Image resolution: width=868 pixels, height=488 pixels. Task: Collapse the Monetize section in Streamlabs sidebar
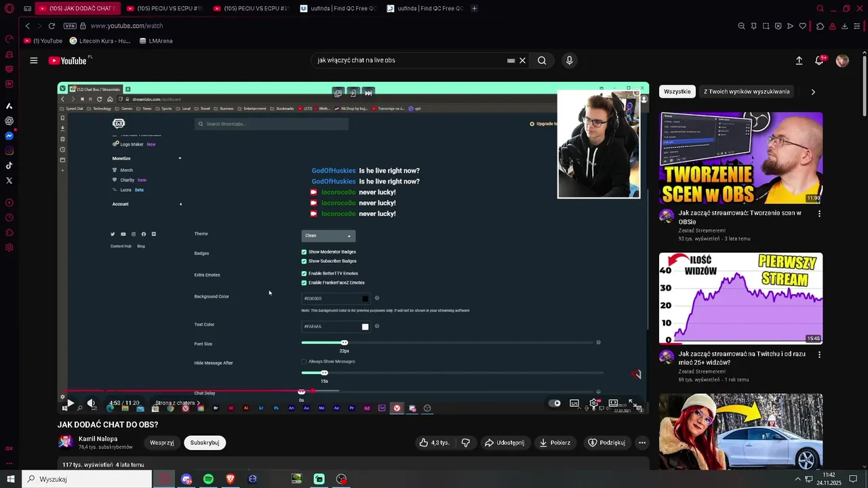(x=180, y=159)
